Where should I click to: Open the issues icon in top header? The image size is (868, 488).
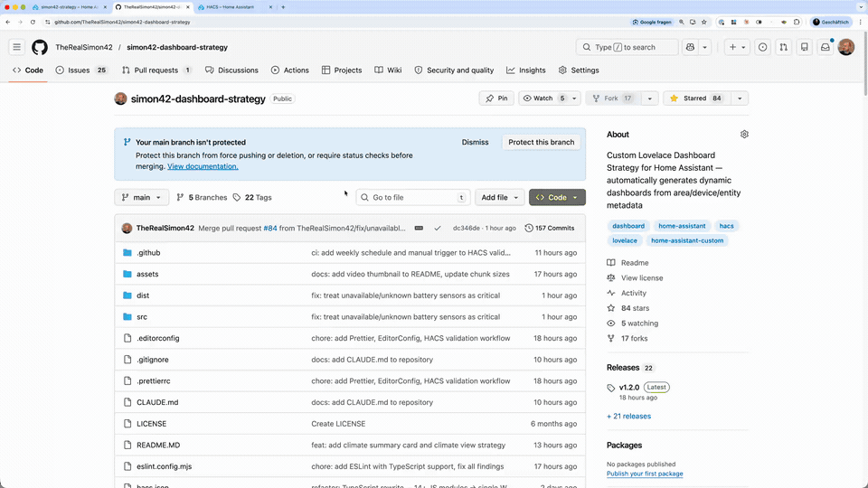[763, 47]
